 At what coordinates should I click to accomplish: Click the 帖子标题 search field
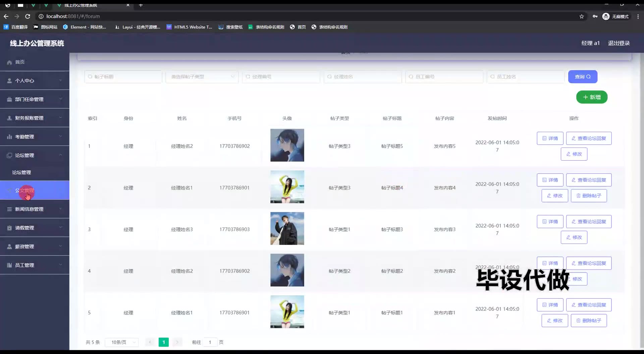[123, 77]
